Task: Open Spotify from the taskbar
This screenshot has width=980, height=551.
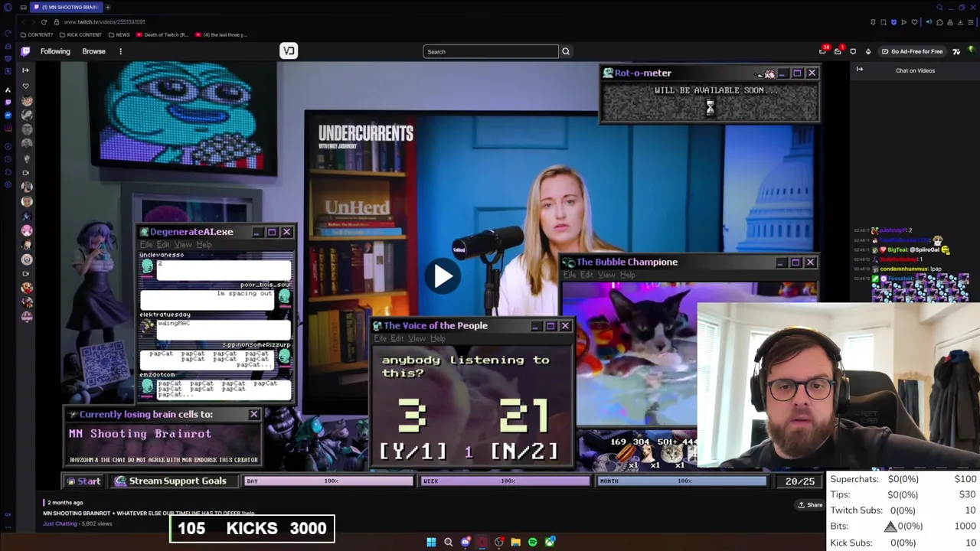Action: (x=533, y=542)
